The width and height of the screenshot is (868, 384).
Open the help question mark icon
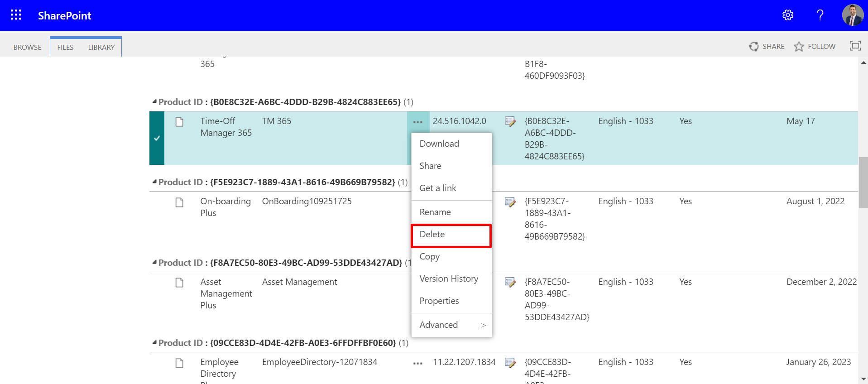(x=820, y=15)
